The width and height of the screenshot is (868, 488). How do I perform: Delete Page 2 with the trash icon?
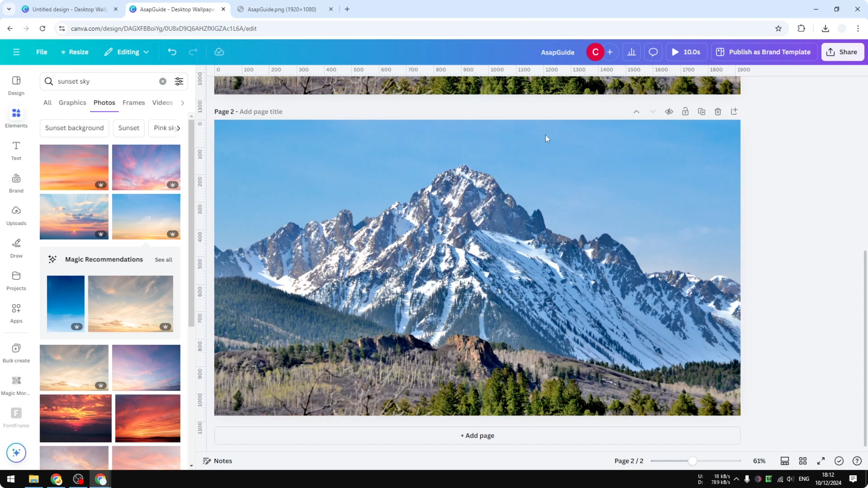coord(718,112)
